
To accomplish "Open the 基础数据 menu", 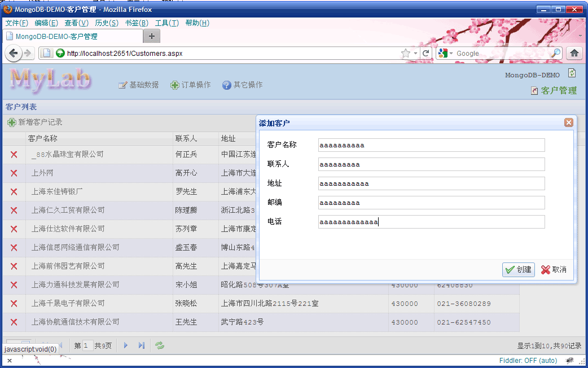I will point(138,85).
